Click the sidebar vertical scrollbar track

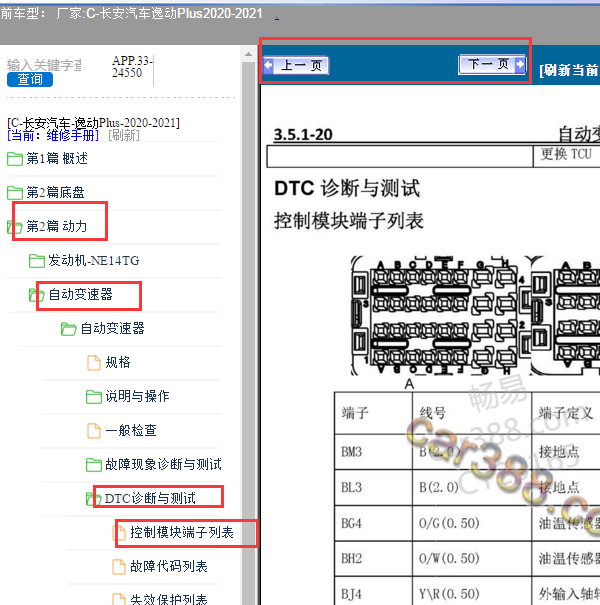tap(248, 332)
